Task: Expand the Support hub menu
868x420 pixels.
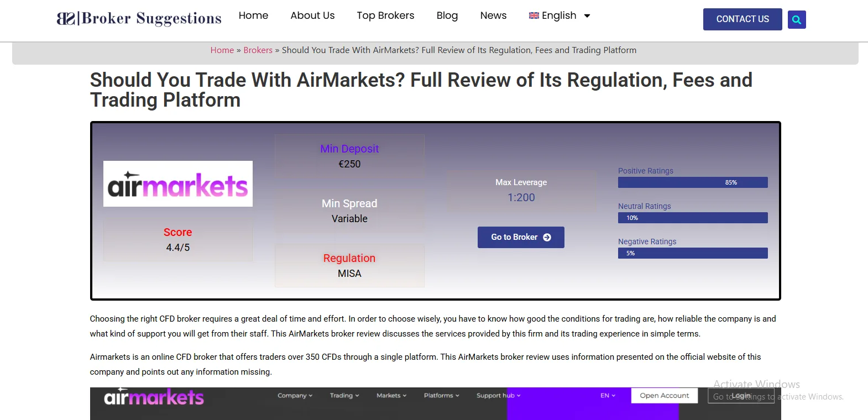Action: tap(499, 396)
